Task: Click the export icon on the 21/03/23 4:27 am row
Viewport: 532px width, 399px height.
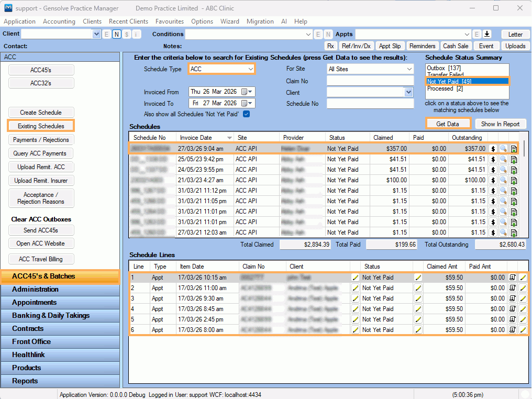Action: (x=514, y=180)
